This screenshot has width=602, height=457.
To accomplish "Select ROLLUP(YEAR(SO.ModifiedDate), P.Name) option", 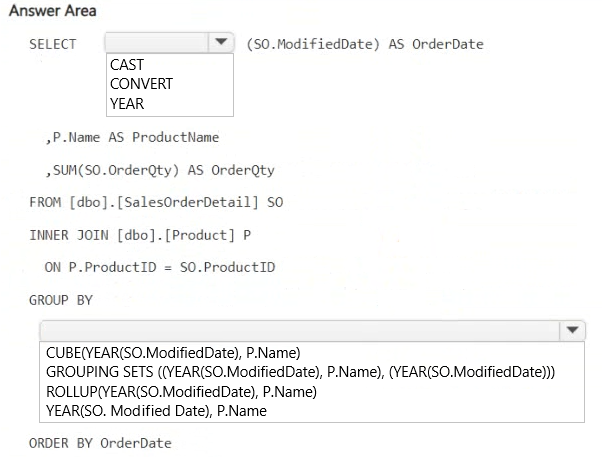I will (x=181, y=392).
